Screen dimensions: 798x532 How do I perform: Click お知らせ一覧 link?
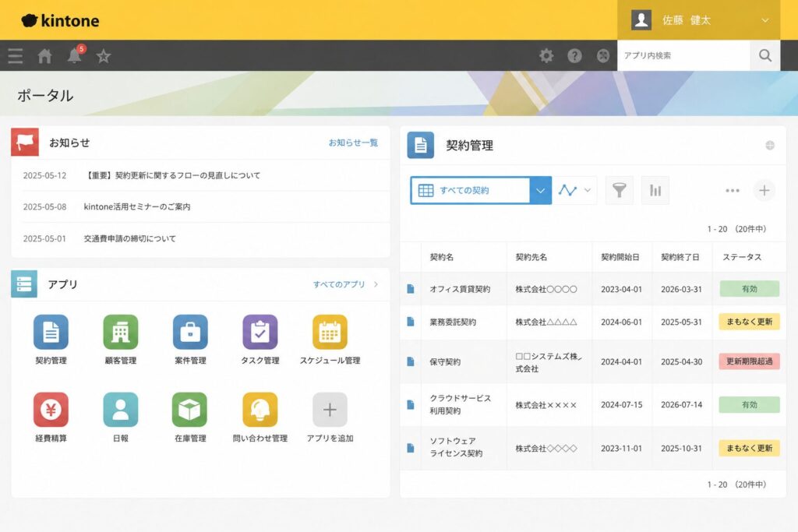point(353,143)
